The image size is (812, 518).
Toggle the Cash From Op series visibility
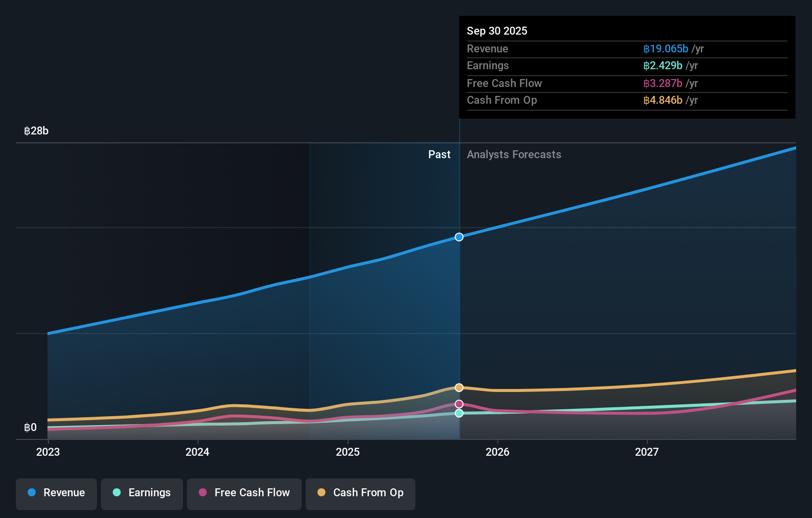point(360,493)
